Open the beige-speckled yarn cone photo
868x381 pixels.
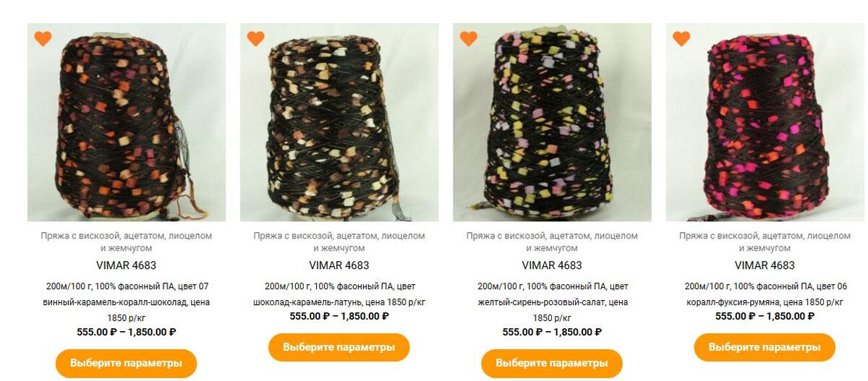tap(339, 122)
